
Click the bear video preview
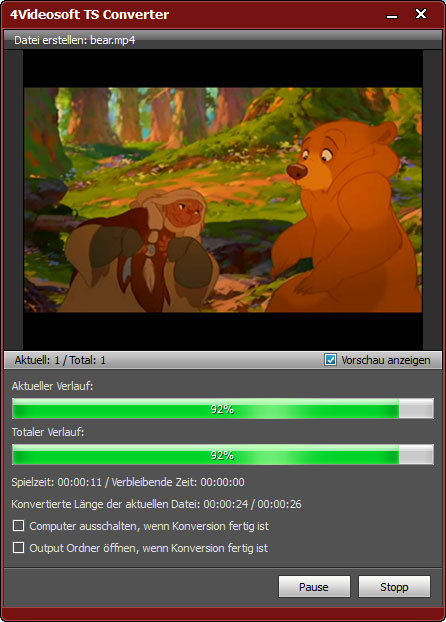(223, 200)
